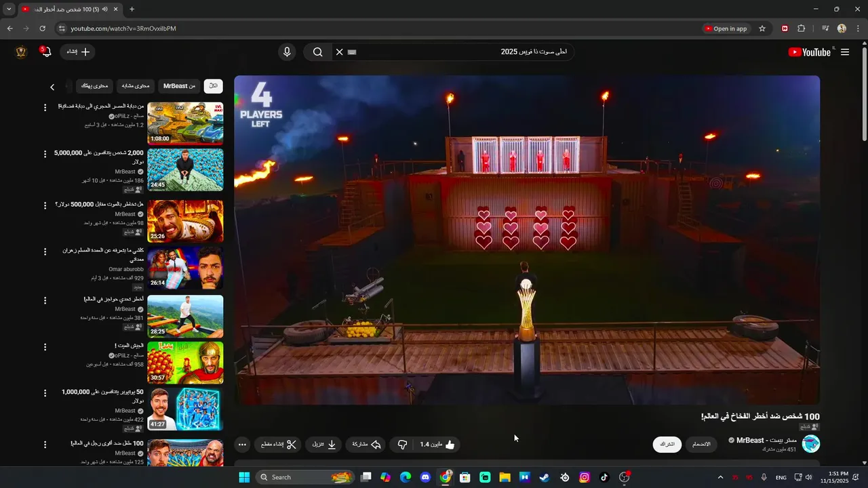Open options for الجيش الميت video
Viewport: 868px width, 488px height.
(x=45, y=347)
